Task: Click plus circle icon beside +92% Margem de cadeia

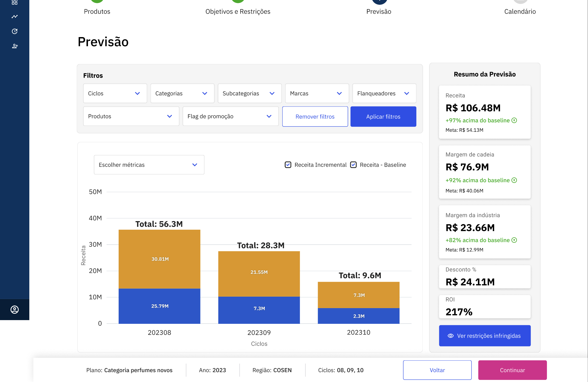Action: tap(514, 180)
